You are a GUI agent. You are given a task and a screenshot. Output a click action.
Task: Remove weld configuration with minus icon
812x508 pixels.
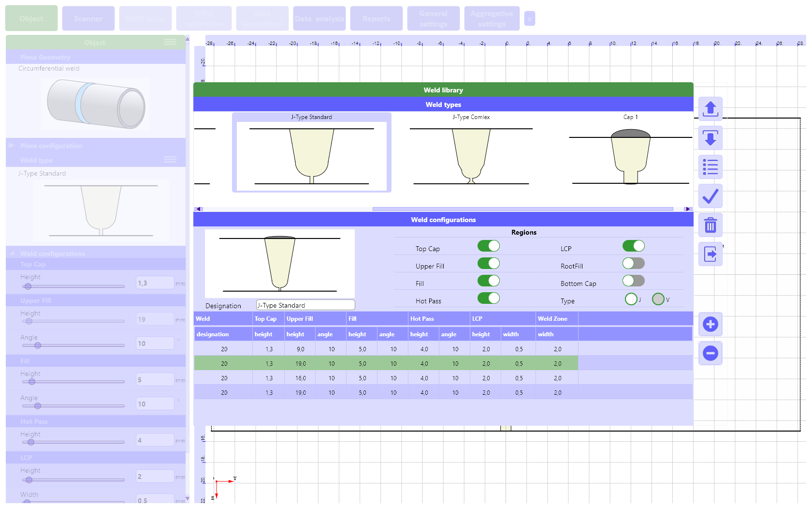(x=710, y=353)
